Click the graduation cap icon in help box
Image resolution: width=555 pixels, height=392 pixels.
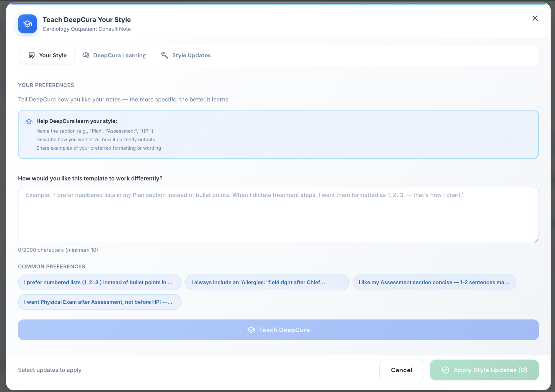[29, 122]
